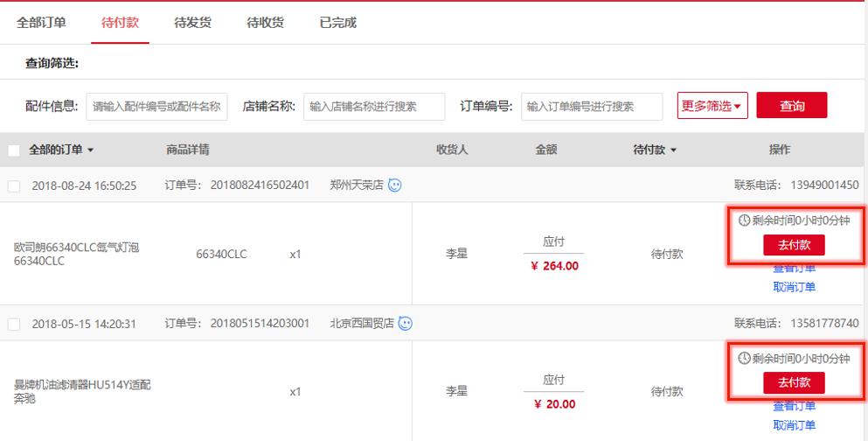Check the order dated 2018-08-24 16:50:25
The height and width of the screenshot is (441, 868).
tap(14, 185)
